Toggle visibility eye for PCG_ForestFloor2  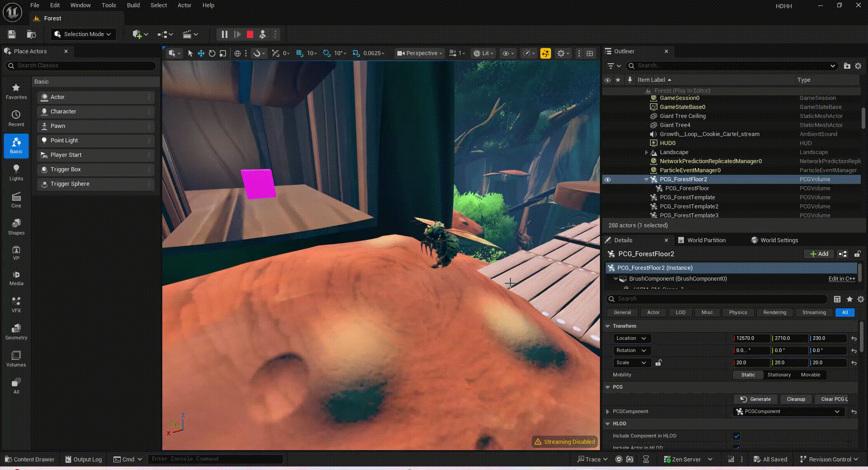608,179
